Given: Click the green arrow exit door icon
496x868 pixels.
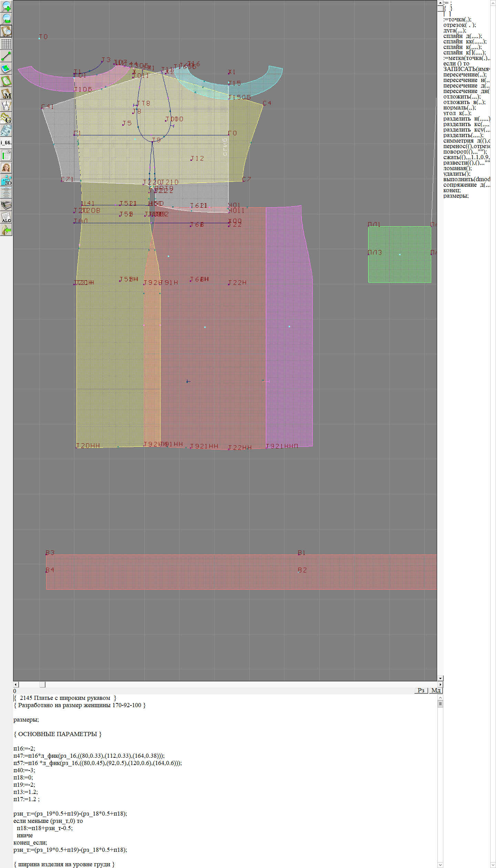Looking at the screenshot, I should pos(6,230).
